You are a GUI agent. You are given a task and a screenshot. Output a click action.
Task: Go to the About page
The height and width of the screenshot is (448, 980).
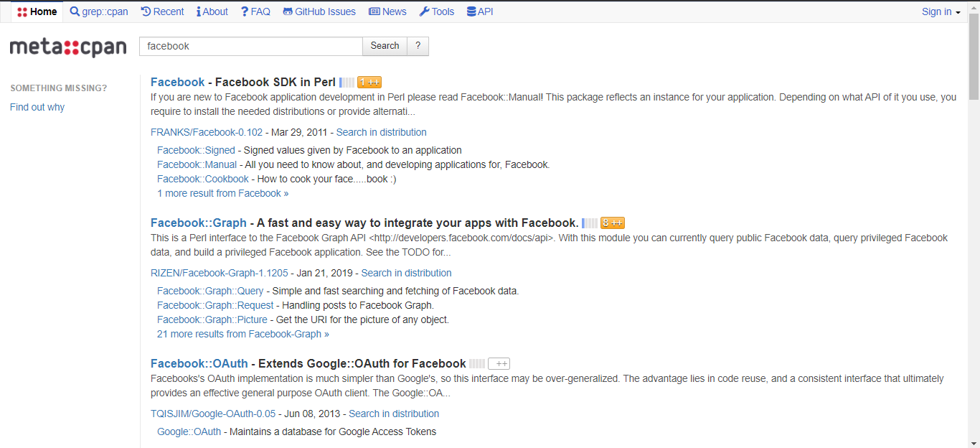[212, 11]
